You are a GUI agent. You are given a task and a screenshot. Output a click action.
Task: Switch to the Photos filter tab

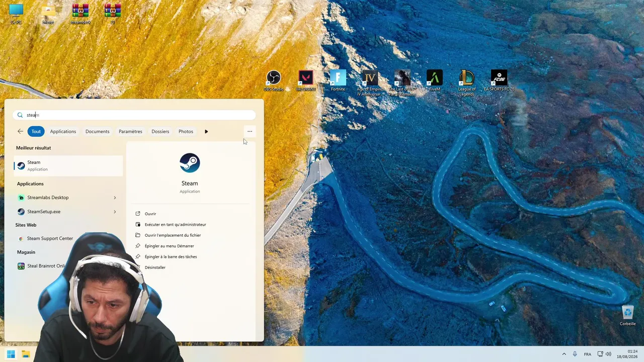coord(186,131)
